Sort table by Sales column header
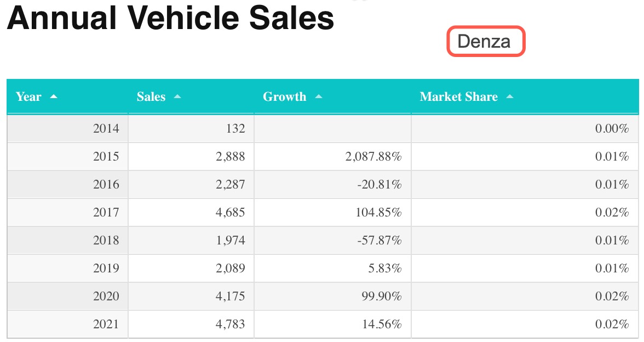Image resolution: width=644 pixels, height=342 pixels. pos(151,97)
